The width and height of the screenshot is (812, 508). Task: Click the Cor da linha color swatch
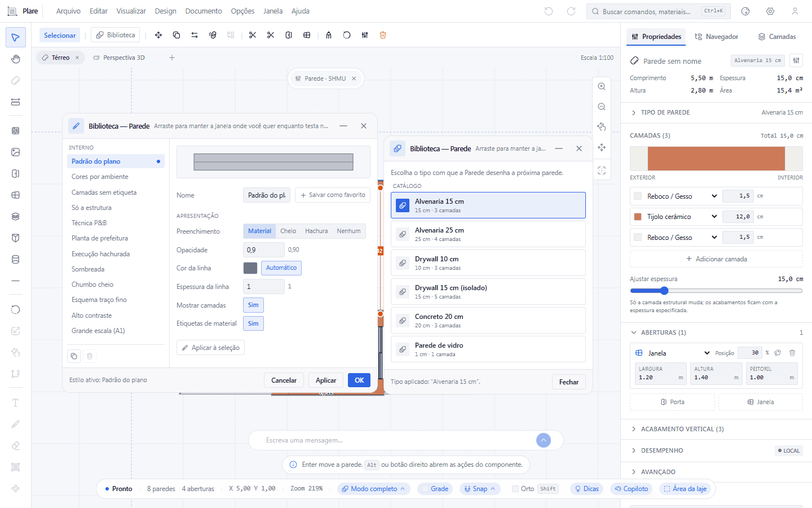coord(250,268)
